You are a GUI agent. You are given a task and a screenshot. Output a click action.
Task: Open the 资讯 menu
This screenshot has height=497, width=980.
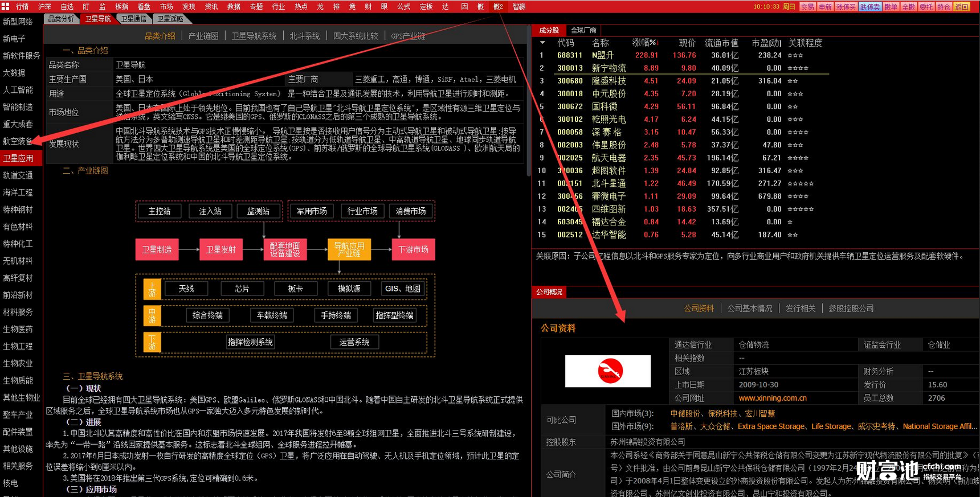tap(211, 6)
